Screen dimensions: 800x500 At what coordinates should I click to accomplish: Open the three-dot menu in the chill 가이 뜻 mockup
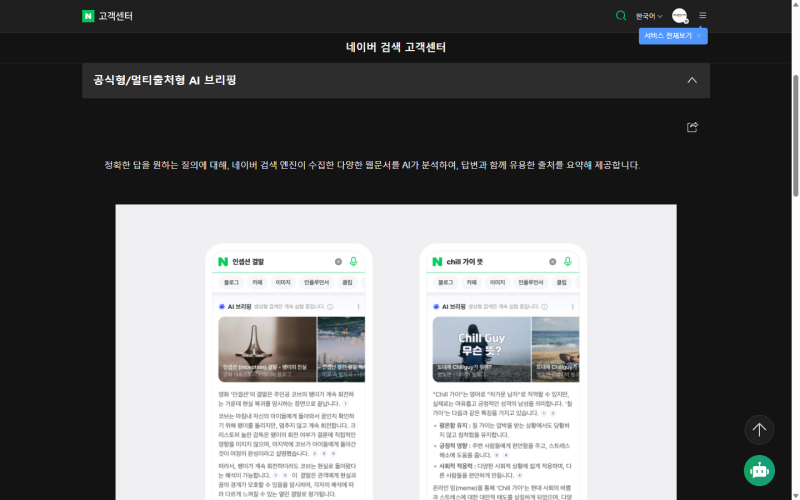coord(572,307)
